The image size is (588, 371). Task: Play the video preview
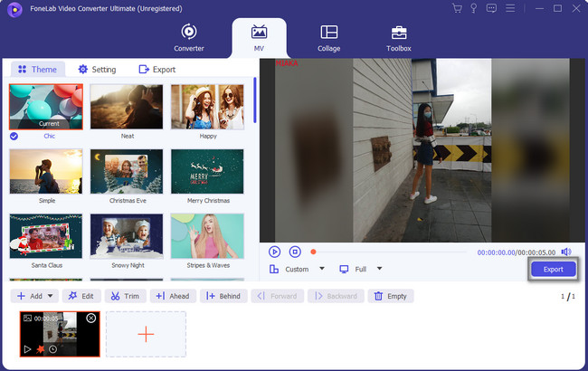(275, 252)
